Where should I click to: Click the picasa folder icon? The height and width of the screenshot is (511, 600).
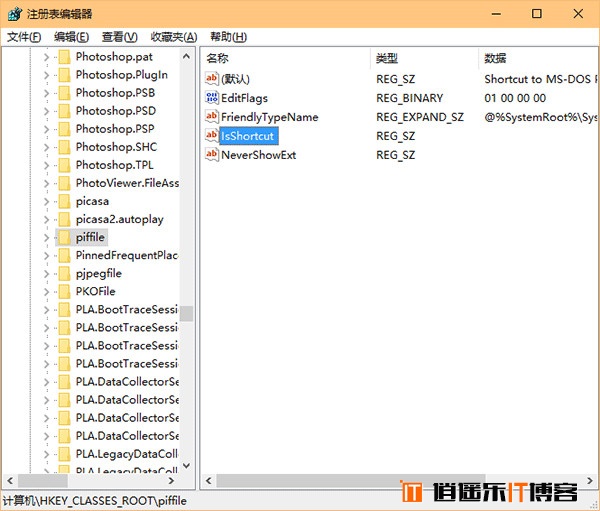tap(64, 201)
